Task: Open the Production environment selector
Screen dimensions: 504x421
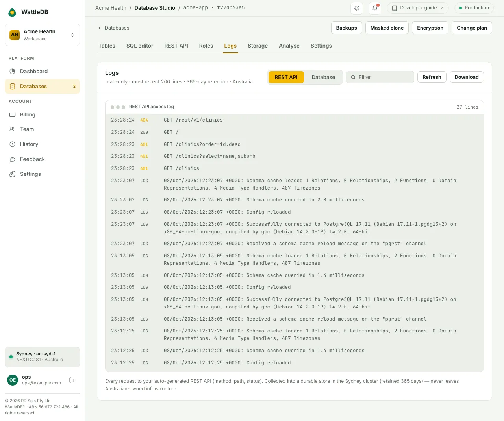Action: [x=474, y=8]
